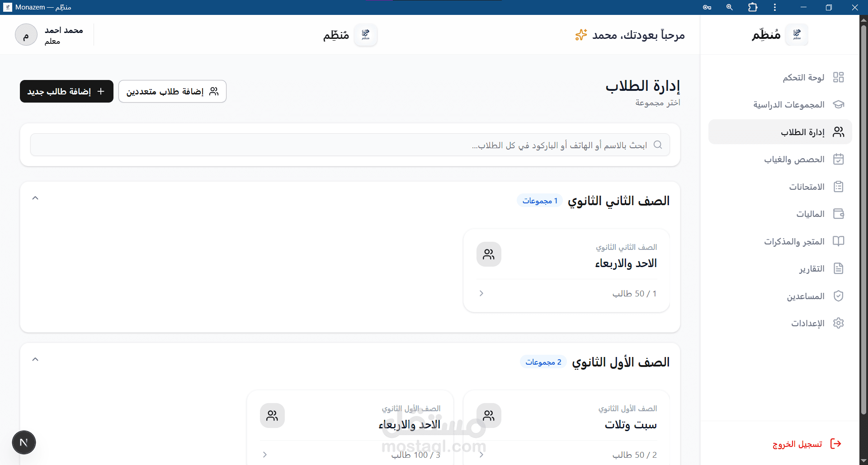The image size is (868, 465).
Task: Click group icon on الصف الثاني الثانوي الاحد والاربعاء card
Action: pos(489,254)
